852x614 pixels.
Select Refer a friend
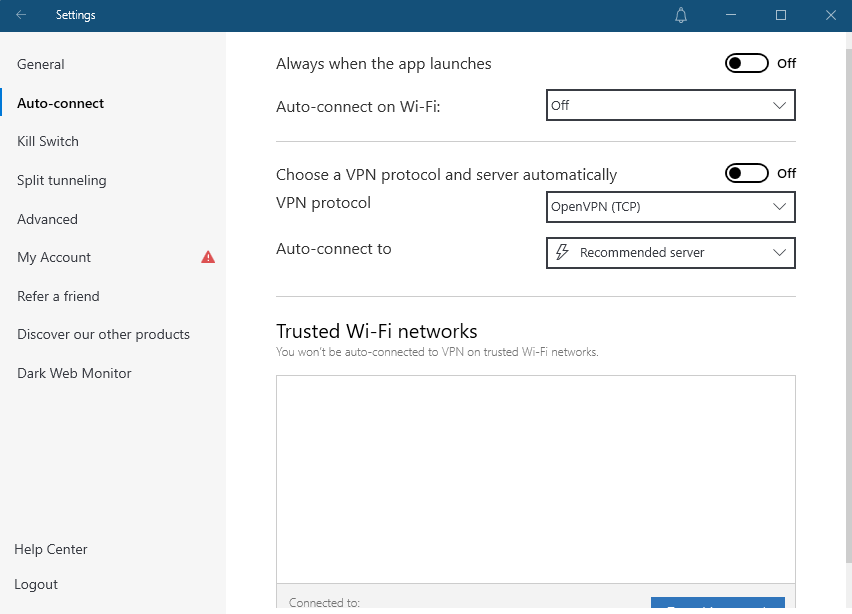coord(58,296)
